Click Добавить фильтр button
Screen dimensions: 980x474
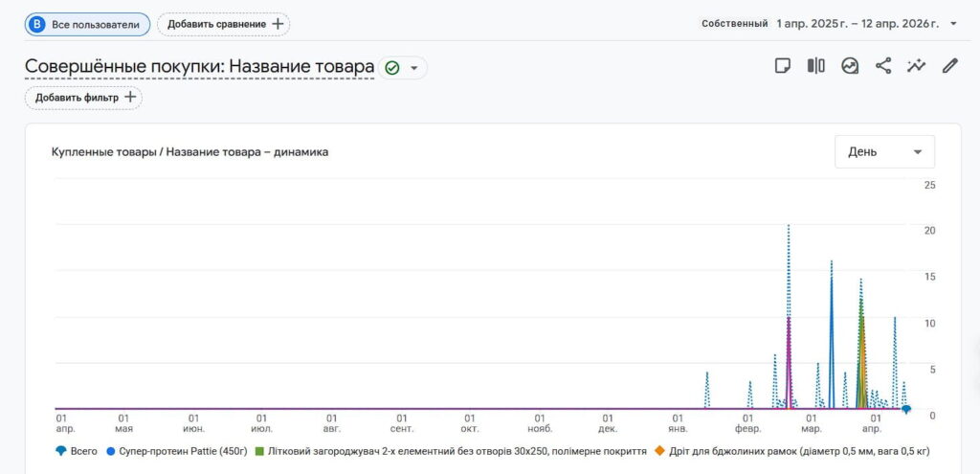tap(83, 98)
